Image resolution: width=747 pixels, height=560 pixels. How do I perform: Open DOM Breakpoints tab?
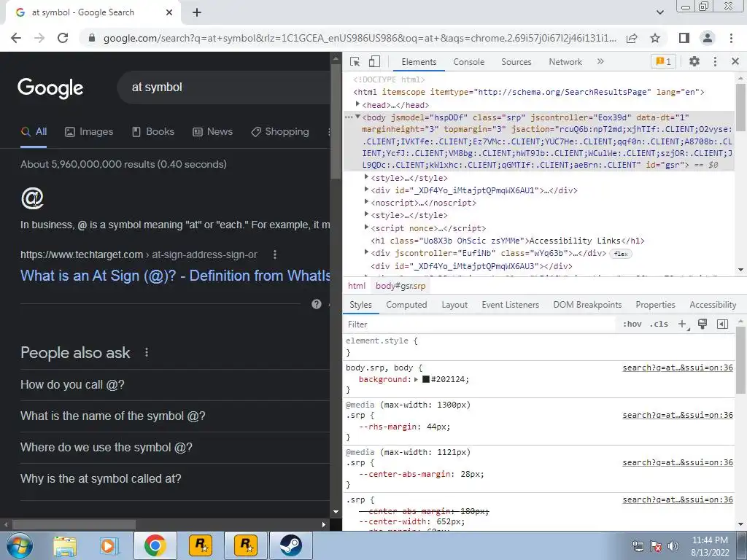pyautogui.click(x=587, y=305)
